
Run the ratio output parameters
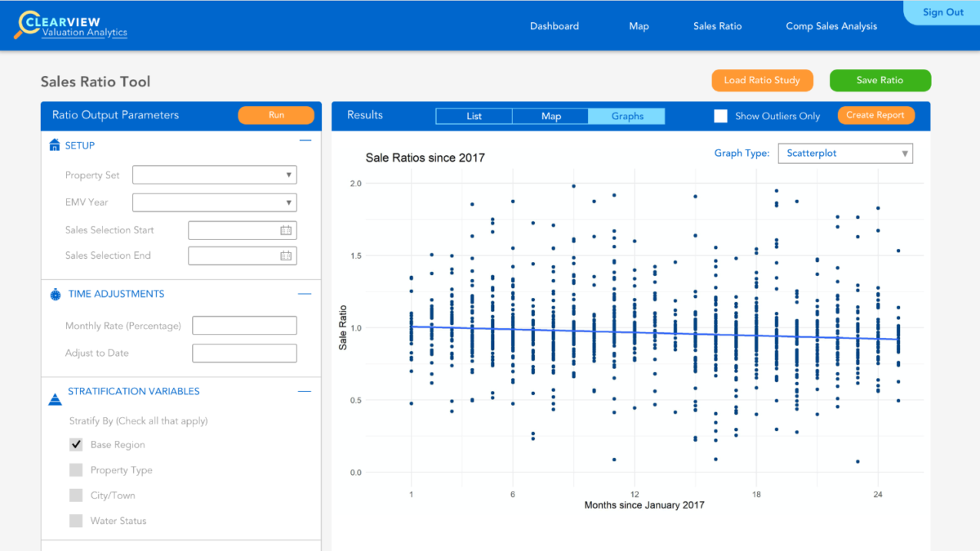tap(276, 115)
